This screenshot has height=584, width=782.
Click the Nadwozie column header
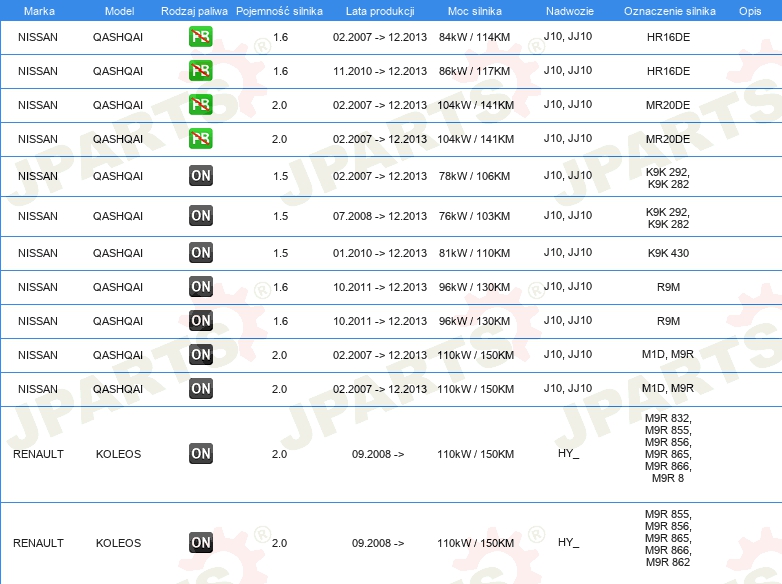click(x=570, y=11)
